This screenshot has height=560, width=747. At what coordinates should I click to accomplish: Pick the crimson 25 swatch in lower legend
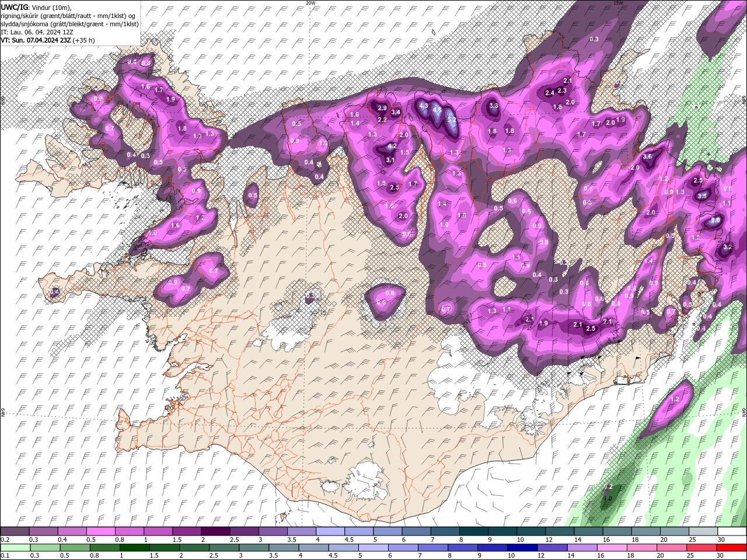coord(701,548)
